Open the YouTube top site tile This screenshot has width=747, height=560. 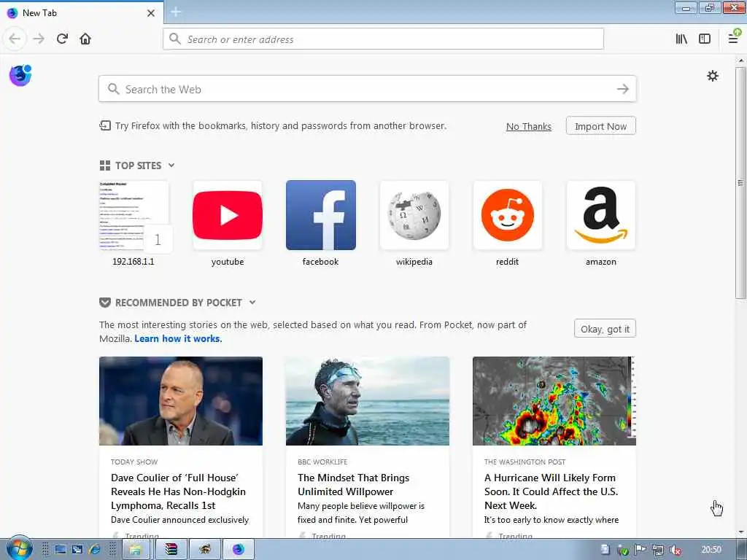click(x=228, y=223)
